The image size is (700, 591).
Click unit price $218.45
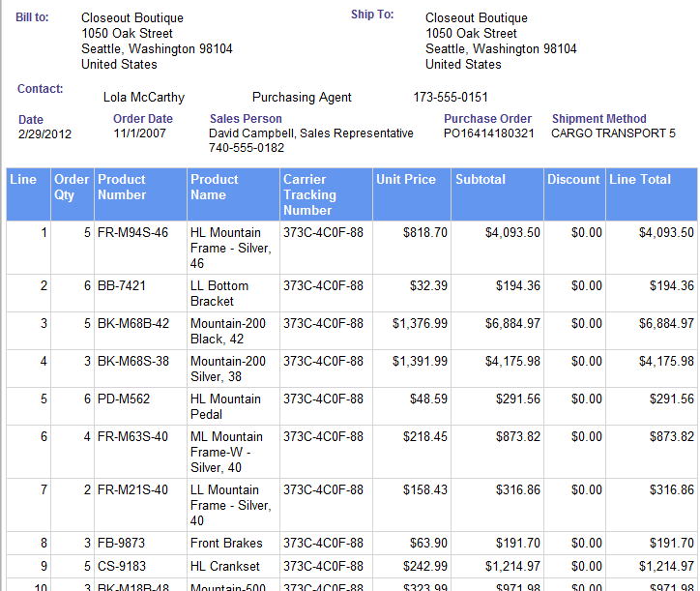(425, 436)
